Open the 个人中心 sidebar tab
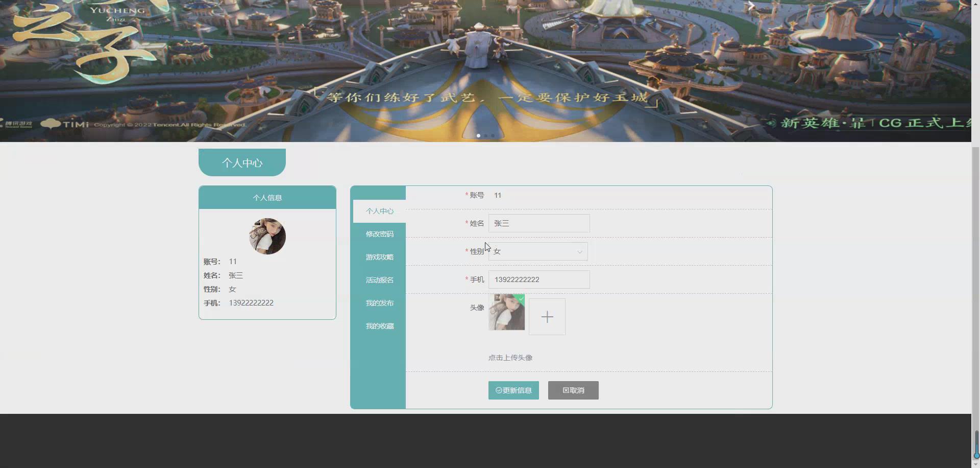The height and width of the screenshot is (468, 980). point(379,211)
